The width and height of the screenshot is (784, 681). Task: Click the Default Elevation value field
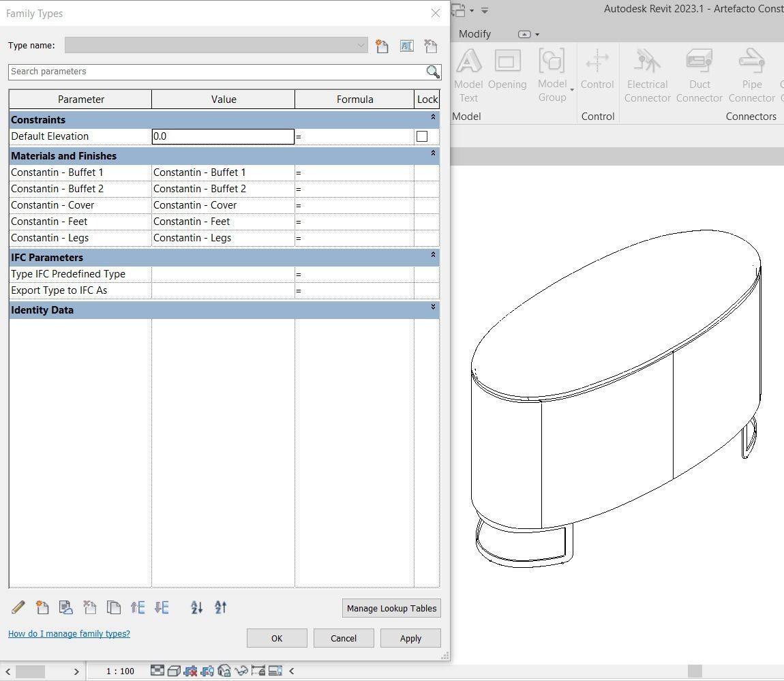point(223,136)
